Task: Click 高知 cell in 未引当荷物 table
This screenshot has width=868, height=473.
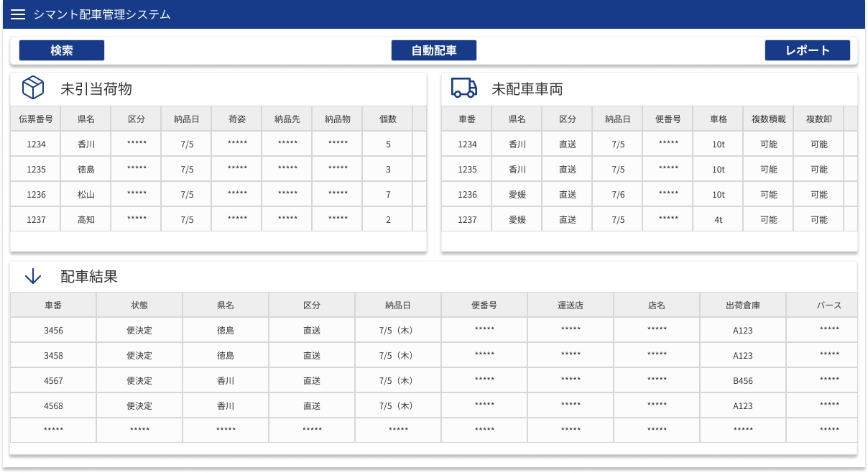Action: (x=86, y=219)
